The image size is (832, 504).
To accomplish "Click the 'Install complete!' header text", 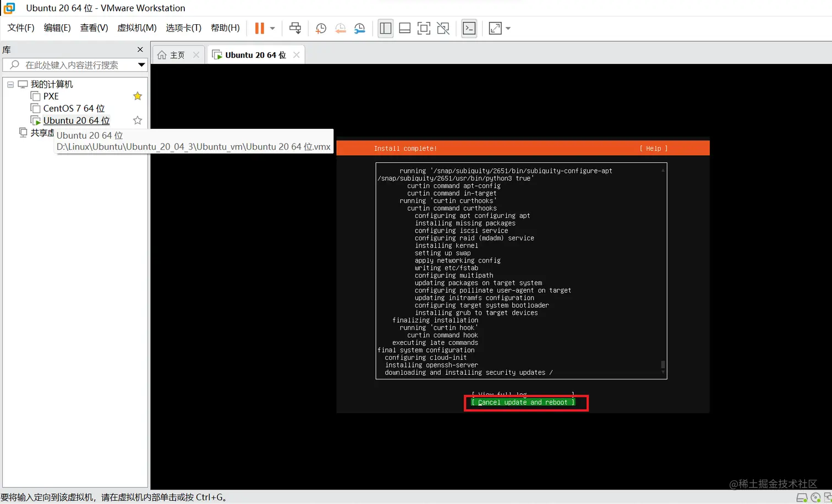I will pos(406,149).
